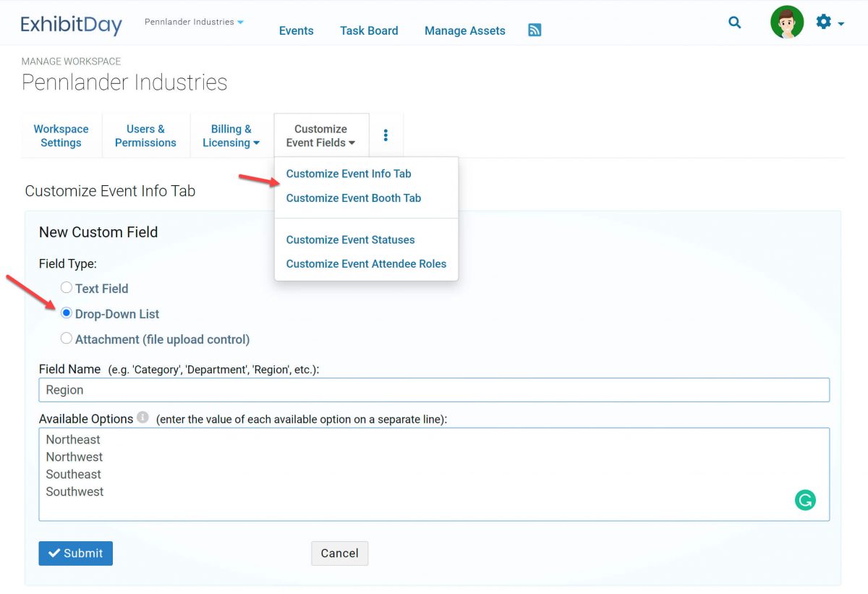Open the settings gear menu
The height and width of the screenshot is (594, 868).
(x=829, y=22)
